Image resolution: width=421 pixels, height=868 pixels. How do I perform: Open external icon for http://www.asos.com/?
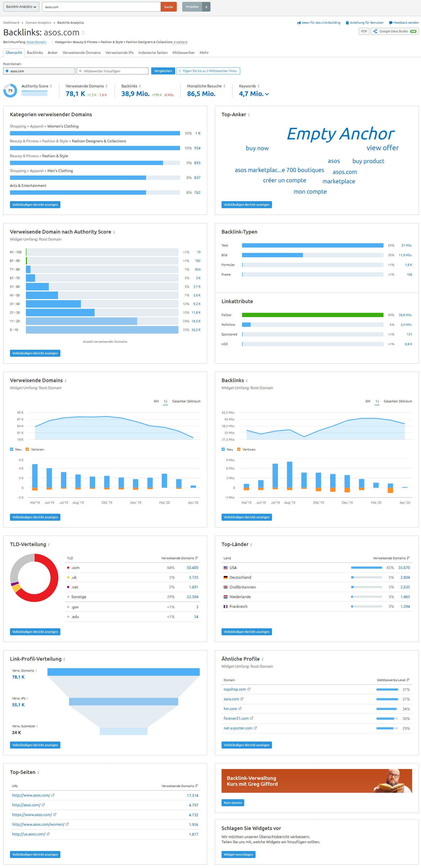coord(53,795)
